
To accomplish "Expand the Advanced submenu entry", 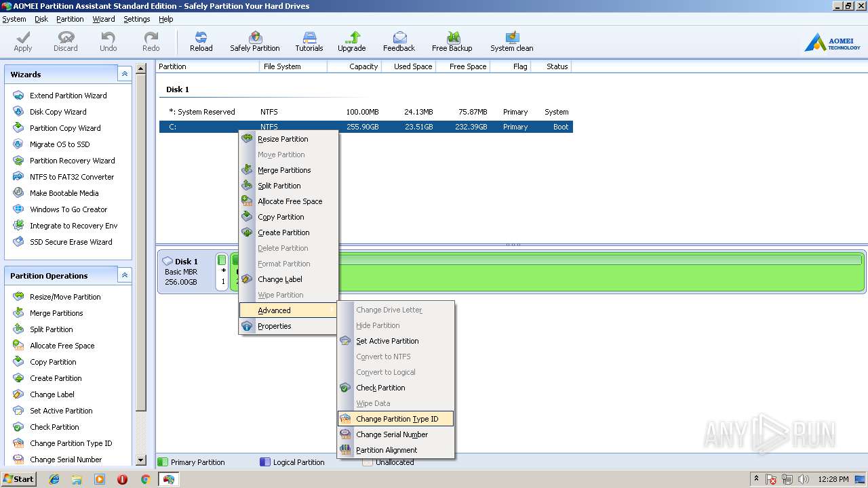I will [288, 310].
